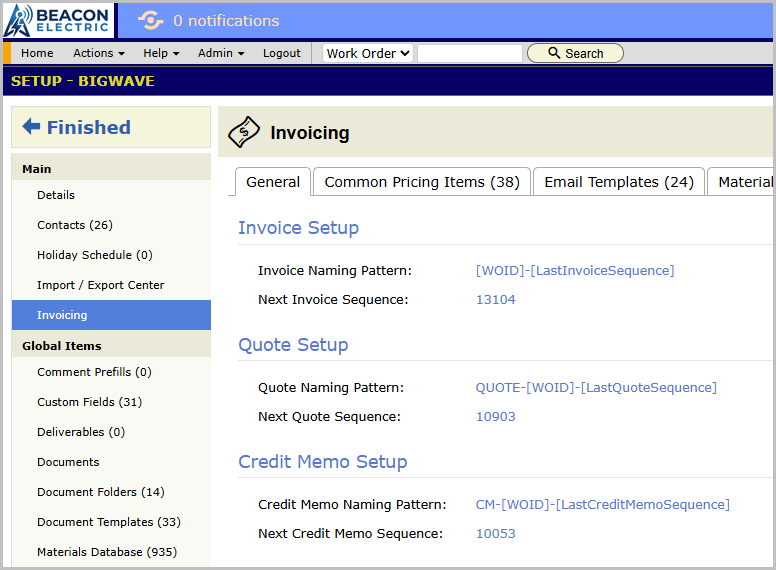Edit the Quote Naming Pattern value
The width and height of the screenshot is (776, 570).
(596, 387)
